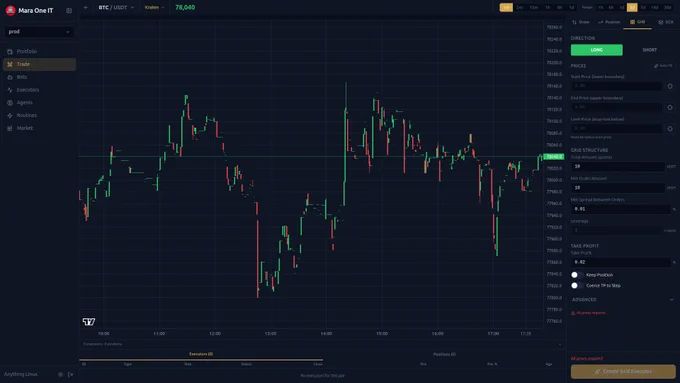Select the 15m candle interval
The image size is (680, 383).
click(534, 7)
